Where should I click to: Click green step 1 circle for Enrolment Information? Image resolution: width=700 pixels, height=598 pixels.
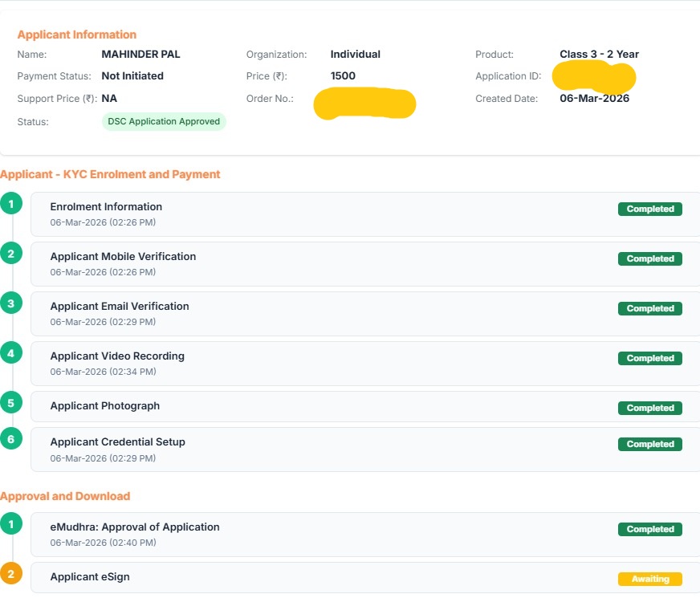[x=11, y=204]
